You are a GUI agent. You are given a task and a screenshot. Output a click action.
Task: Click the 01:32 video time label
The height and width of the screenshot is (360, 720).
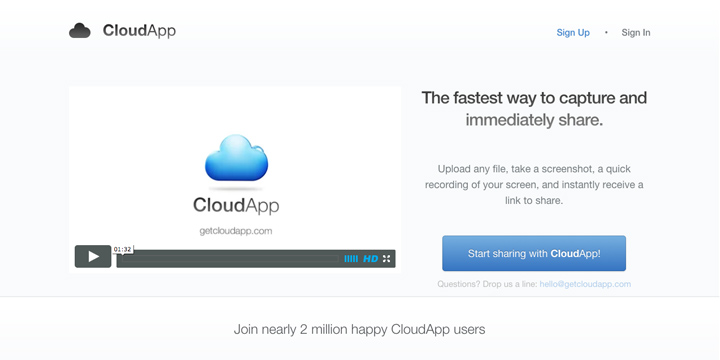[123, 249]
